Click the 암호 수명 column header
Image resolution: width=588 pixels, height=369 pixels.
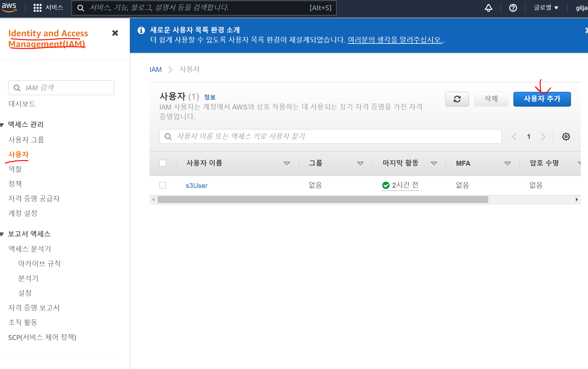click(x=544, y=163)
